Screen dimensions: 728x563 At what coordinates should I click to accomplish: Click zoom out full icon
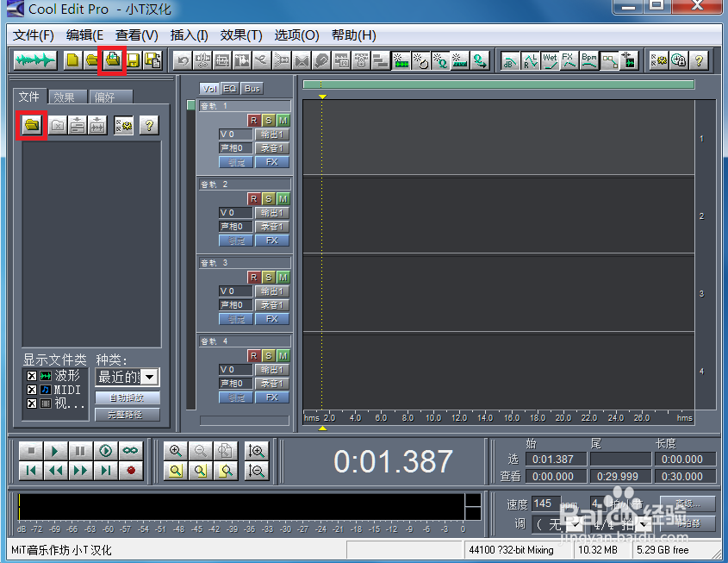click(x=226, y=451)
